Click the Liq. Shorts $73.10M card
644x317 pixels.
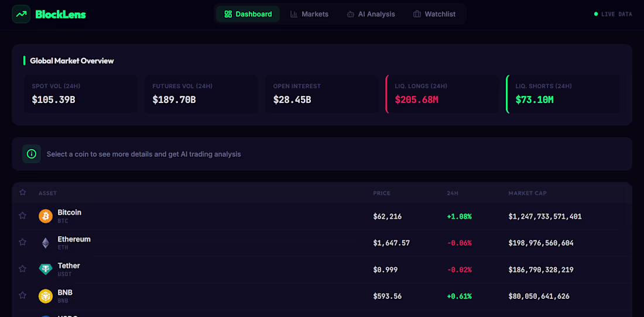[x=563, y=94]
